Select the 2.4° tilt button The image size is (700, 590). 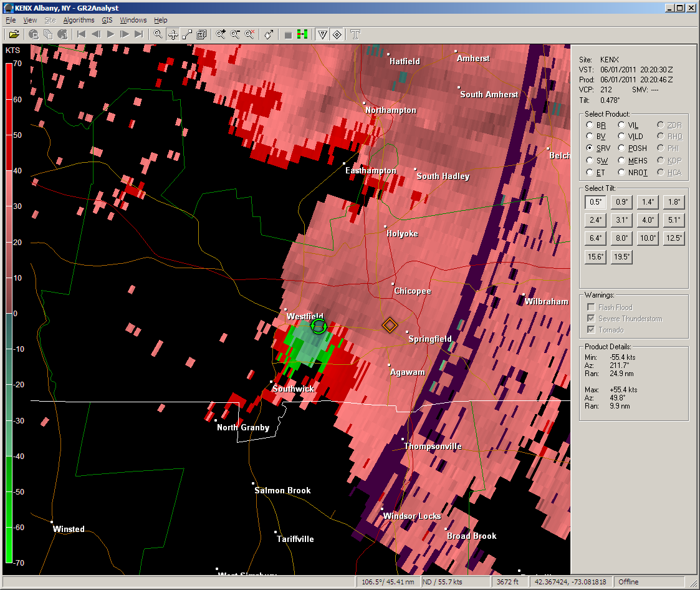click(595, 220)
